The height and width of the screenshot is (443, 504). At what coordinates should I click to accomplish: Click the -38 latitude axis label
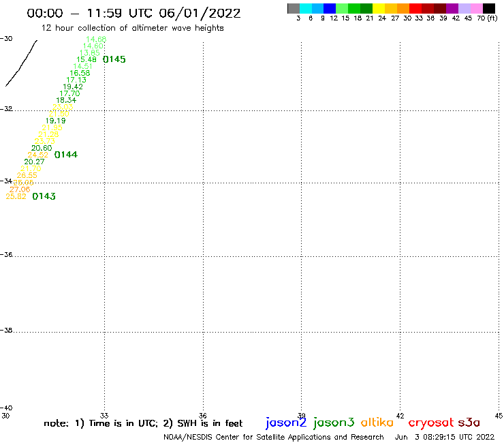point(6,330)
